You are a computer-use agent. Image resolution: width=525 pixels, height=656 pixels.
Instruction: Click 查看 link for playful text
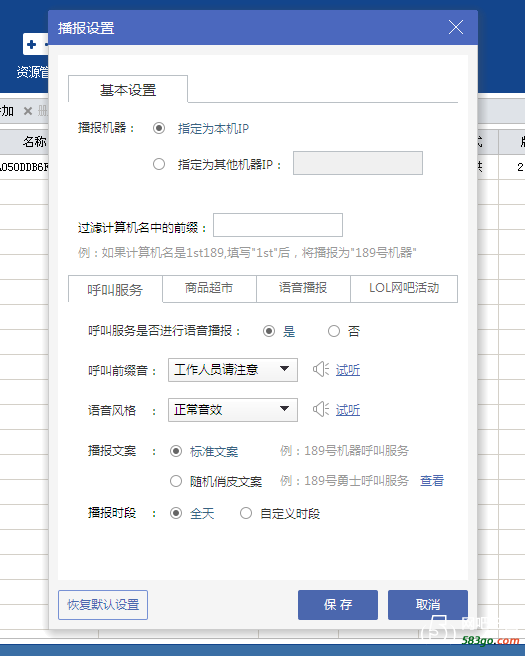click(432, 481)
